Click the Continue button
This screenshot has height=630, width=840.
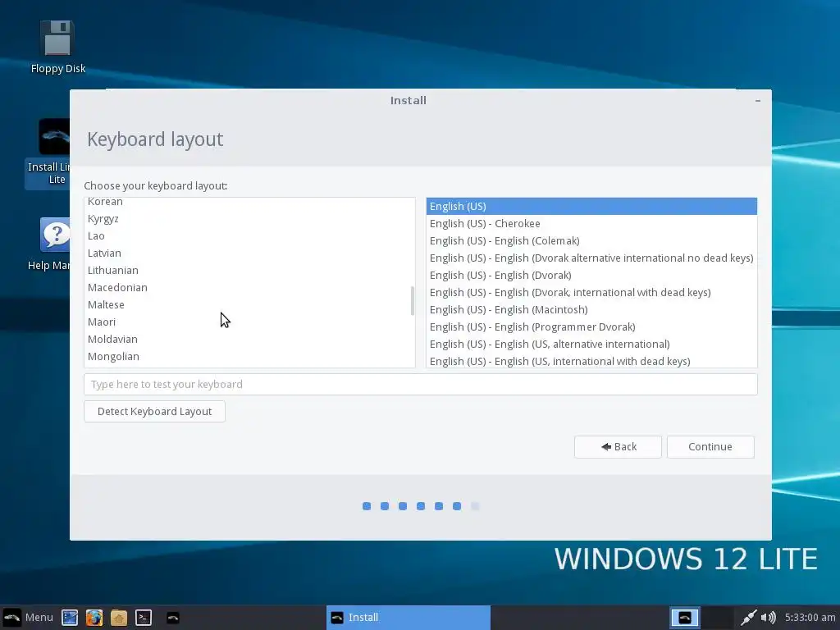pos(710,447)
